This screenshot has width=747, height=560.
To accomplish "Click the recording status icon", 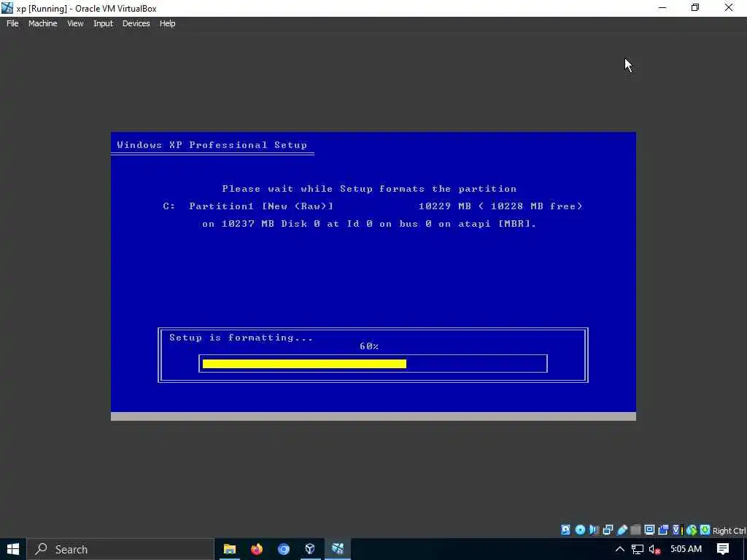I will (663, 530).
